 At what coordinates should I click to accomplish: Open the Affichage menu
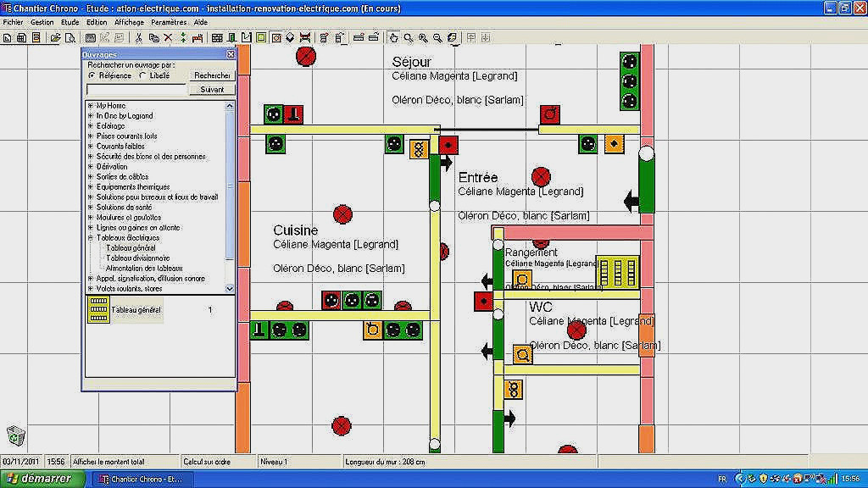(x=129, y=22)
